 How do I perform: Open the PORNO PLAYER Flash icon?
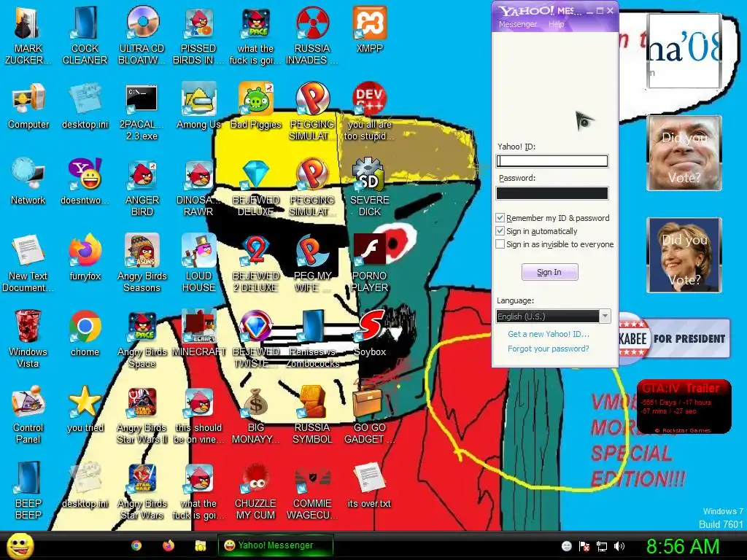tap(369, 251)
